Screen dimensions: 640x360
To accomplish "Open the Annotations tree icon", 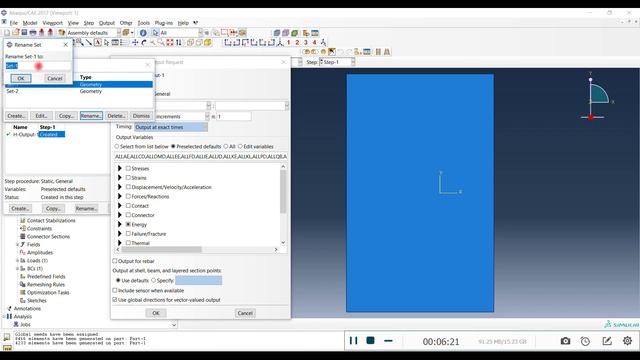I will (x=9, y=309).
